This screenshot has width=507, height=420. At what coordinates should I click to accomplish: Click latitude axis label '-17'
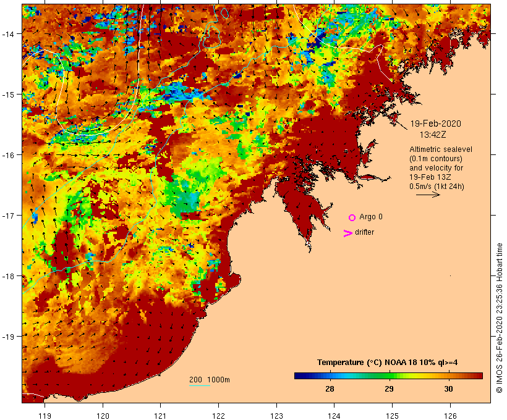(8, 215)
